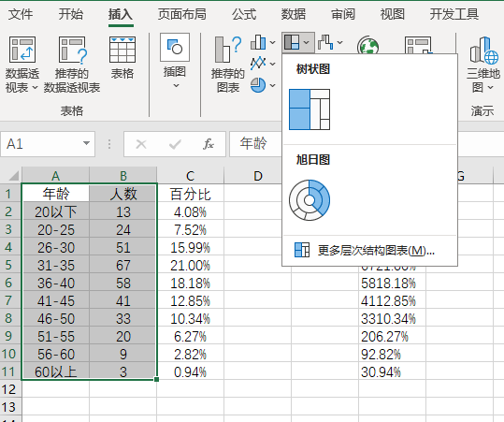
Task: Click the 三维地图 icon
Action: [x=483, y=50]
